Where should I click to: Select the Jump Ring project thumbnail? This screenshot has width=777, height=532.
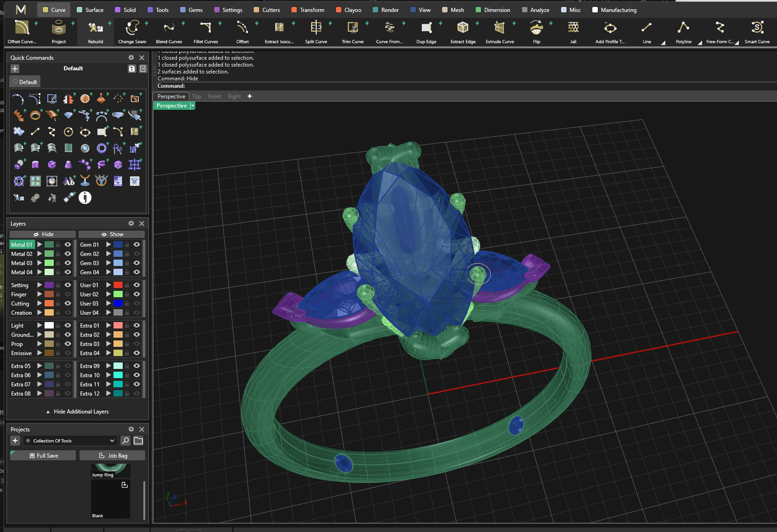click(111, 470)
